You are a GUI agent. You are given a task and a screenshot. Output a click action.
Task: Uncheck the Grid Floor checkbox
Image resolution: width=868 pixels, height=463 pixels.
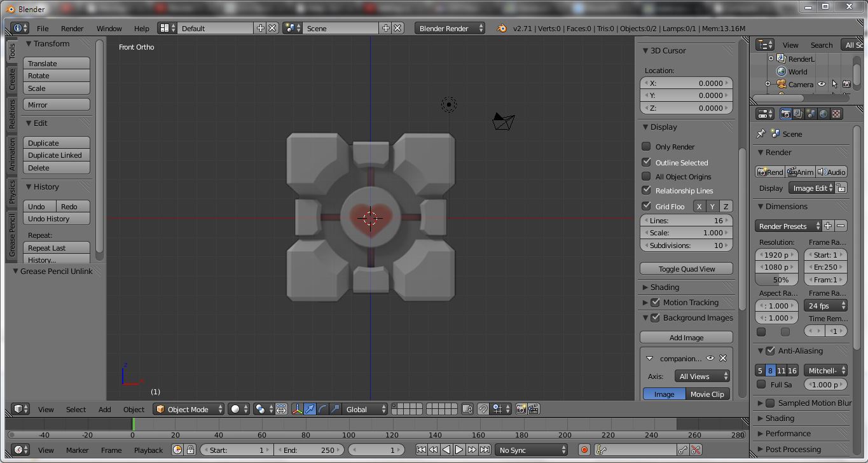[646, 206]
